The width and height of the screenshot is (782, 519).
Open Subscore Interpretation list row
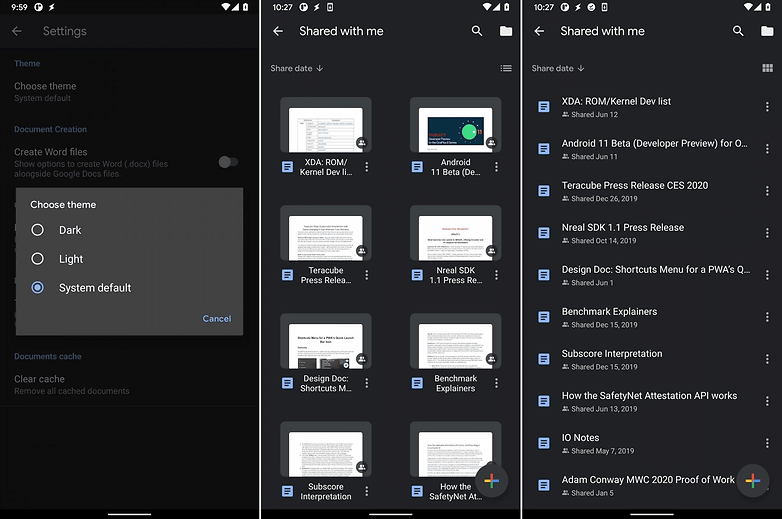pos(652,359)
